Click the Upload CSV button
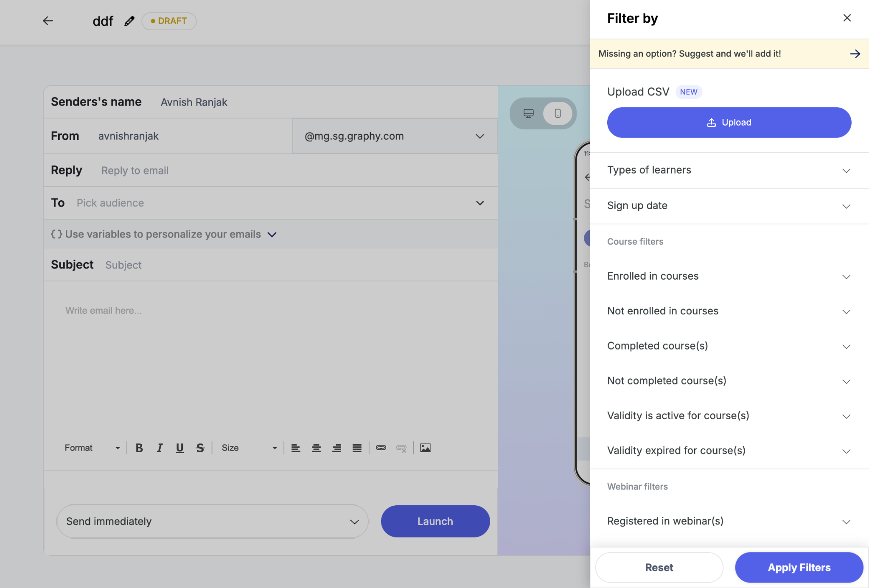The image size is (869, 588). click(729, 123)
